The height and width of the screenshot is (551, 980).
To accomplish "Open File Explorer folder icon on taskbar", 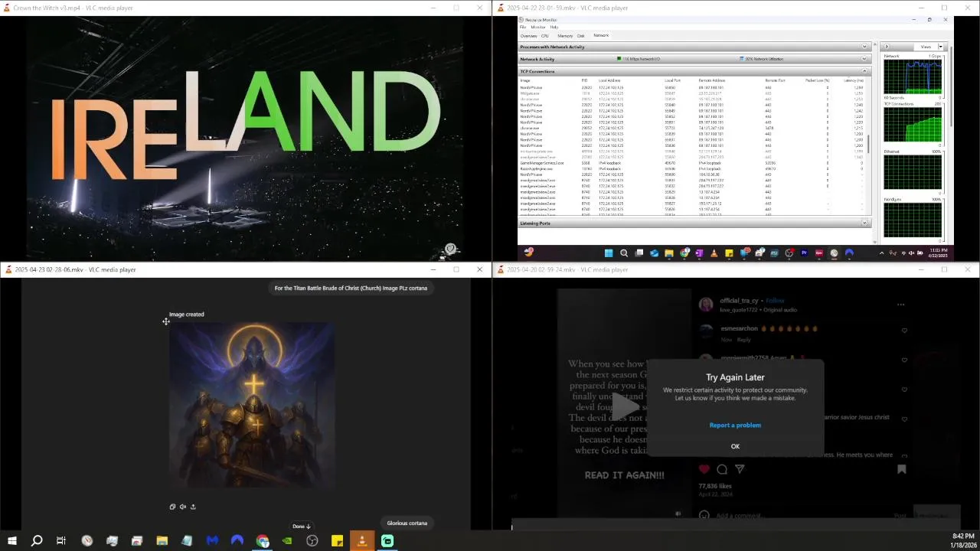I will (162, 541).
